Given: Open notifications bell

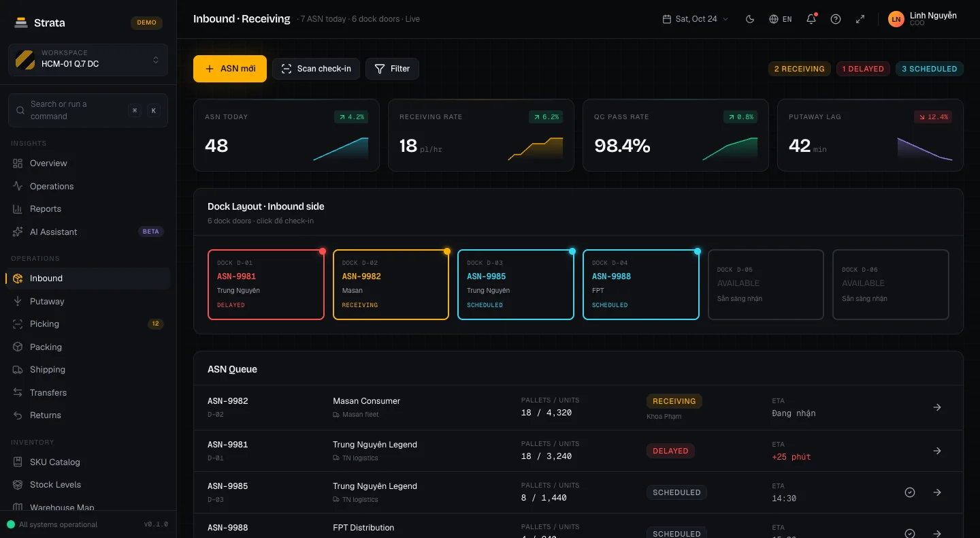Looking at the screenshot, I should (x=811, y=19).
